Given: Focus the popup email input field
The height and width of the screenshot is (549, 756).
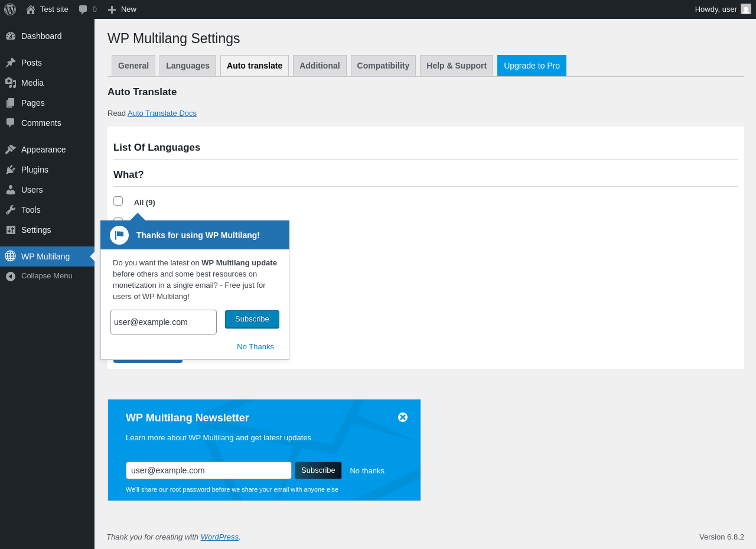Looking at the screenshot, I should coord(164,322).
